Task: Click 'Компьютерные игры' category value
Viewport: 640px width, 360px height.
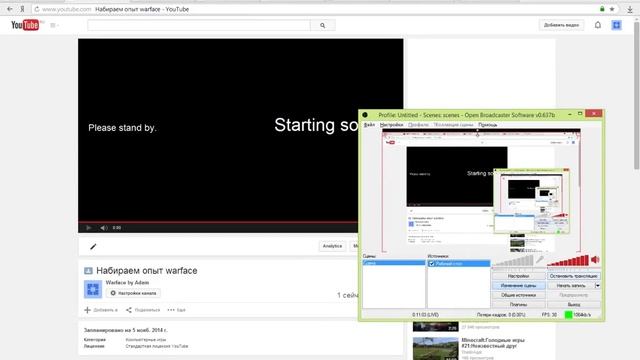Action: click(146, 340)
